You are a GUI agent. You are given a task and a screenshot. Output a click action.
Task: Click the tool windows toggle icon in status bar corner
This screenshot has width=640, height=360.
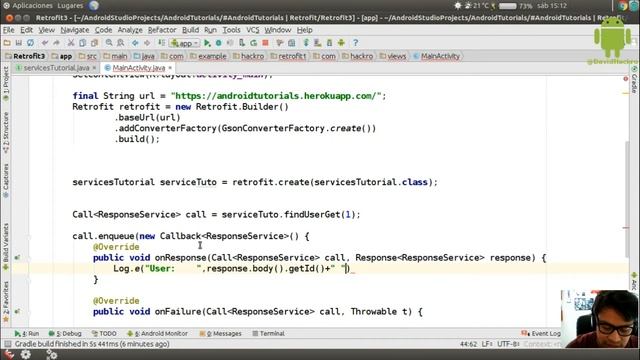click(7, 344)
